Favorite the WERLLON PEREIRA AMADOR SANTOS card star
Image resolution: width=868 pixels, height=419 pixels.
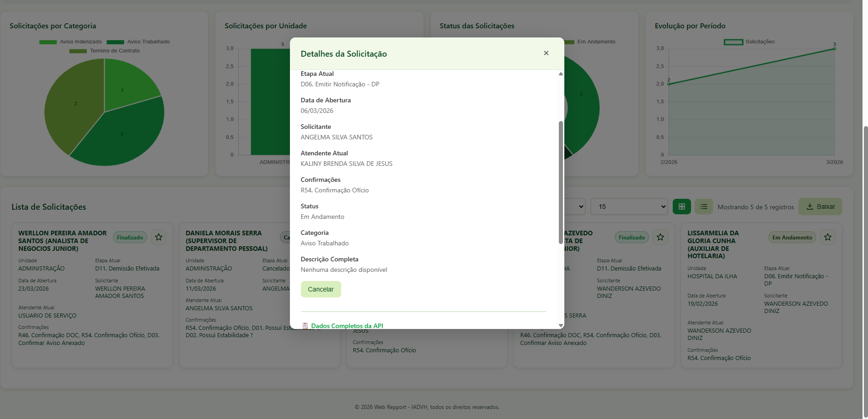tap(159, 237)
